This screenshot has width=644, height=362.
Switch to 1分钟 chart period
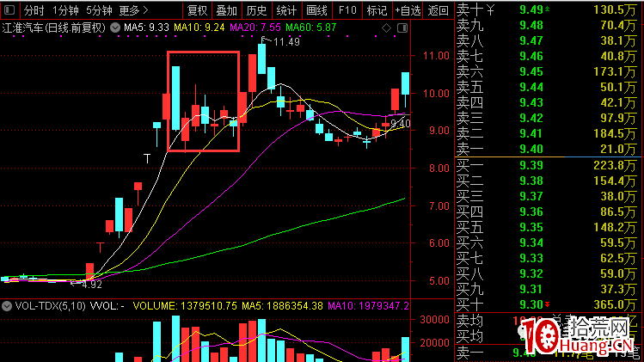(x=65, y=10)
